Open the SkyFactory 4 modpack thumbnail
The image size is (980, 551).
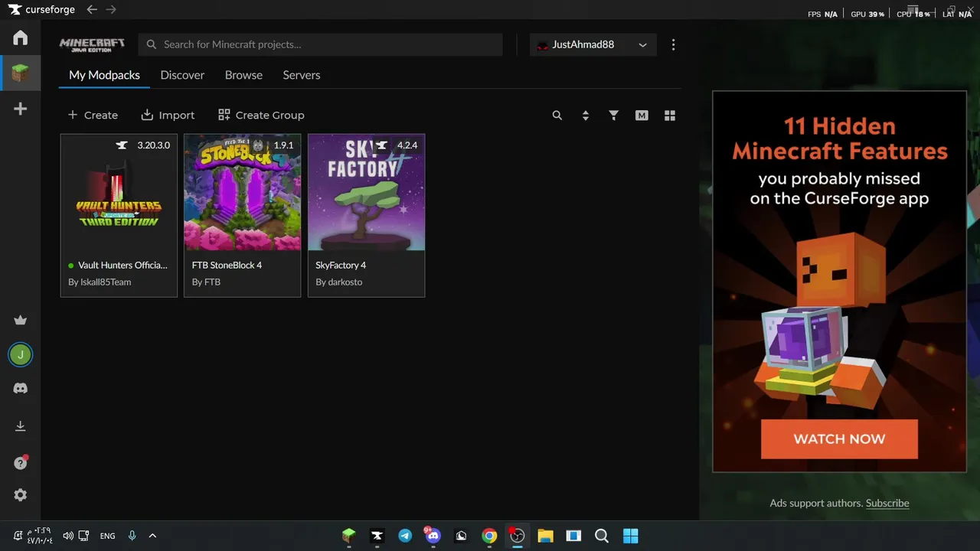tap(366, 192)
